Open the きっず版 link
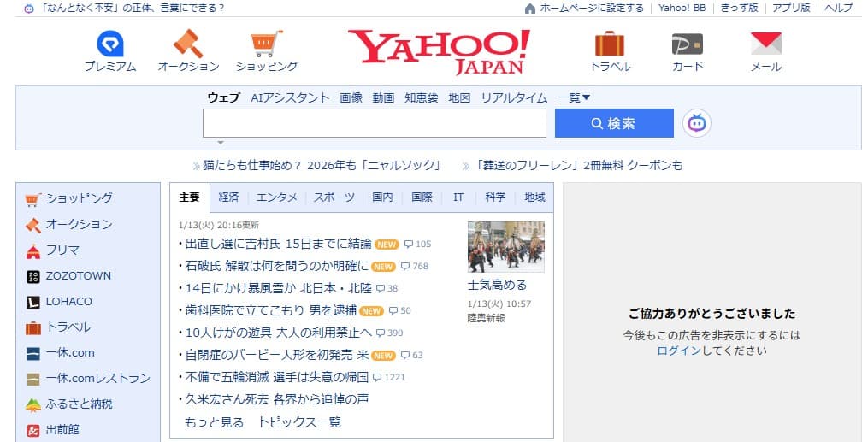 click(x=739, y=9)
